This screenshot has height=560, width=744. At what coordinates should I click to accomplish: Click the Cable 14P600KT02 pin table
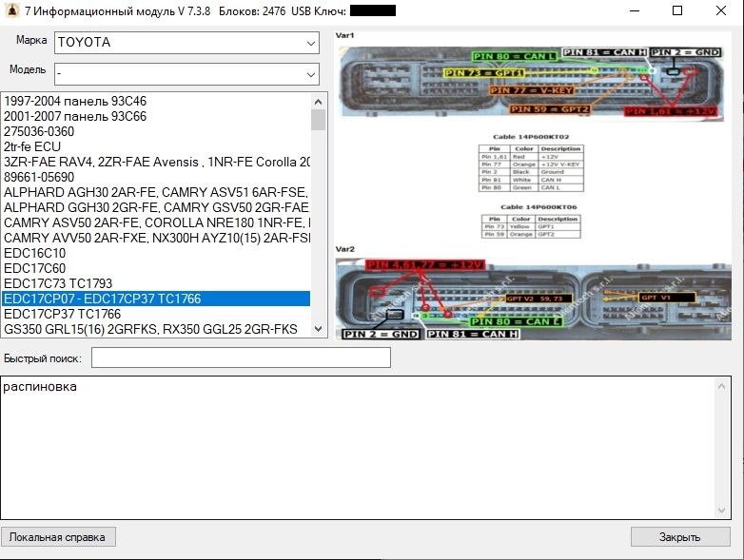[531, 168]
